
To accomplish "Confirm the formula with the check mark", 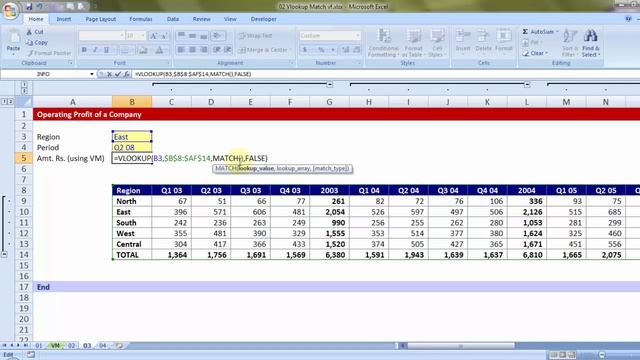I will point(118,74).
